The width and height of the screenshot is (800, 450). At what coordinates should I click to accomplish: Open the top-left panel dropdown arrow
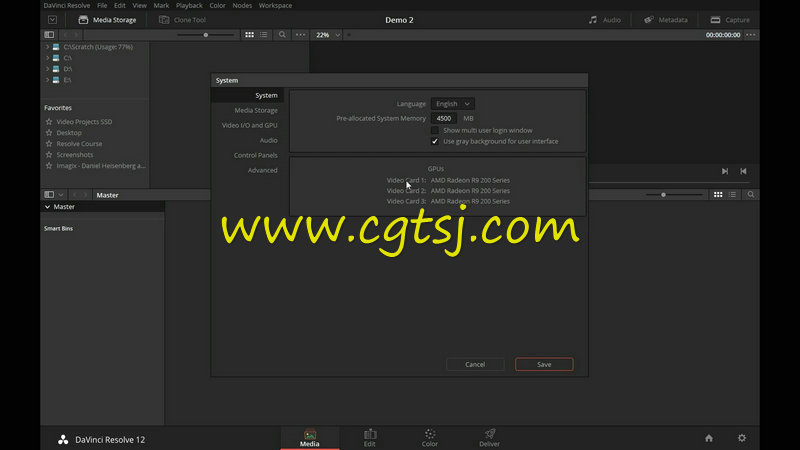click(53, 20)
